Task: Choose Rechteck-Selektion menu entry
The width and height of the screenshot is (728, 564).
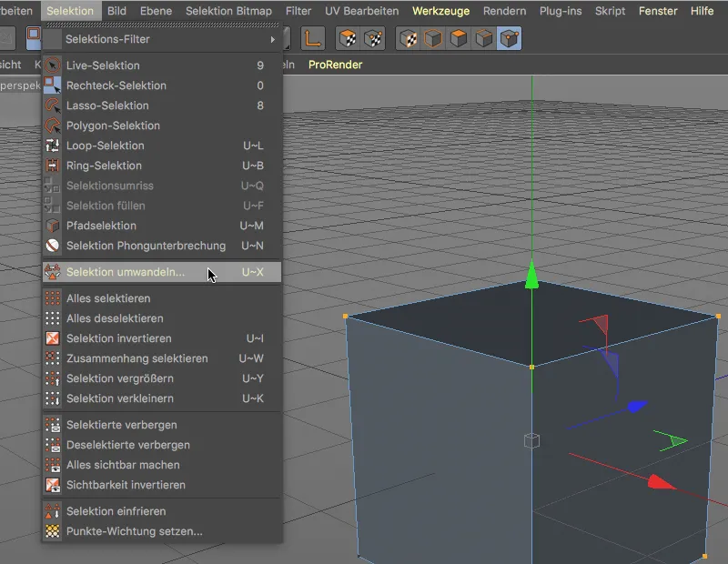Action: [162, 86]
